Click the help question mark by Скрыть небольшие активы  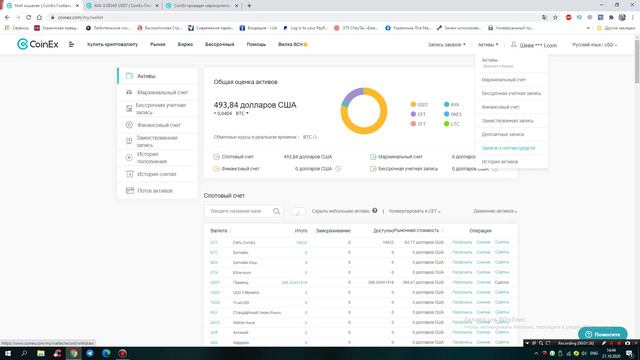(x=374, y=211)
